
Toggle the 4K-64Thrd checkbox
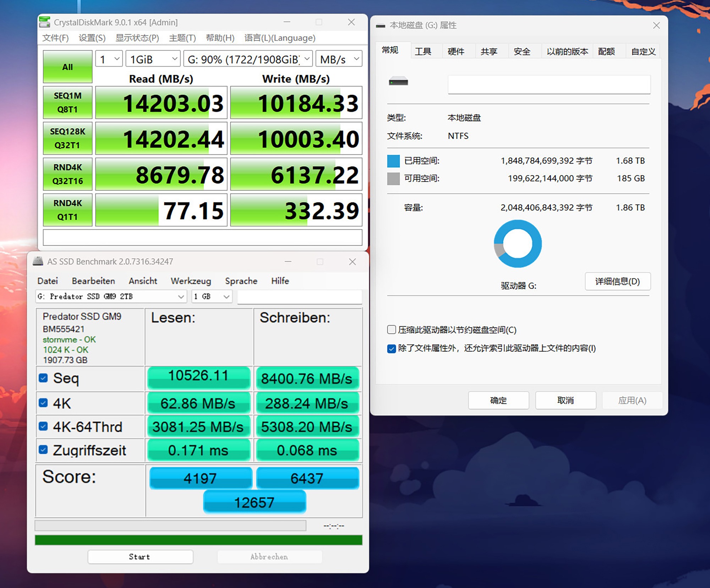pos(43,426)
